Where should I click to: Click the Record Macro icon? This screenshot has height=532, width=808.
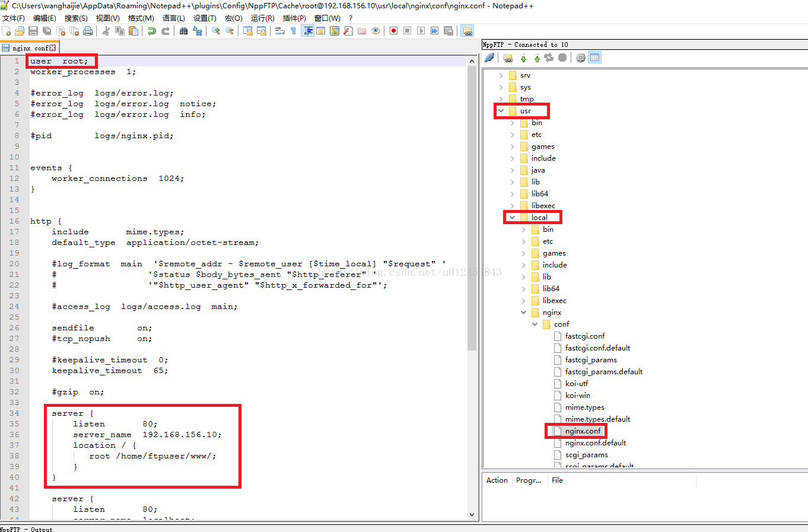[x=393, y=31]
